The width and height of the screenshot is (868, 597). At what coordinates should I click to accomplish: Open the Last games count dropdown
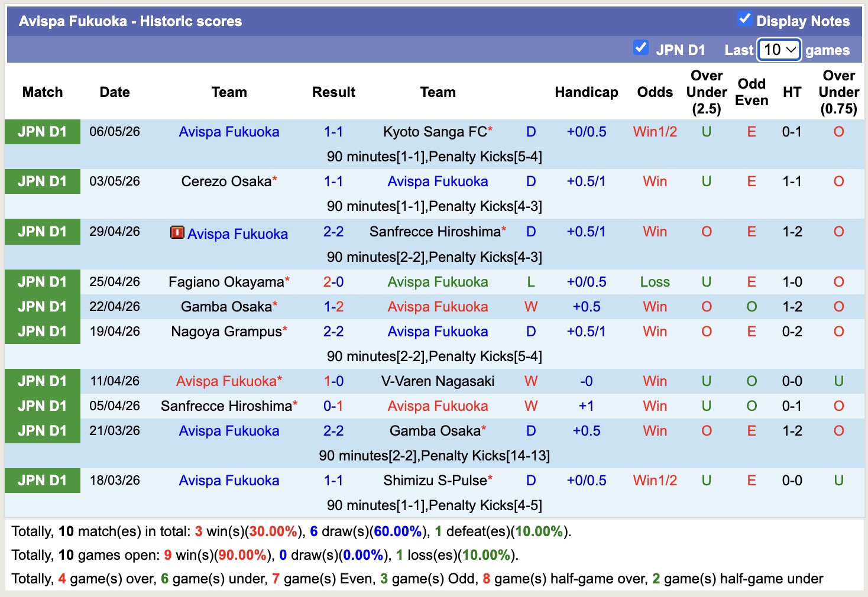[779, 50]
